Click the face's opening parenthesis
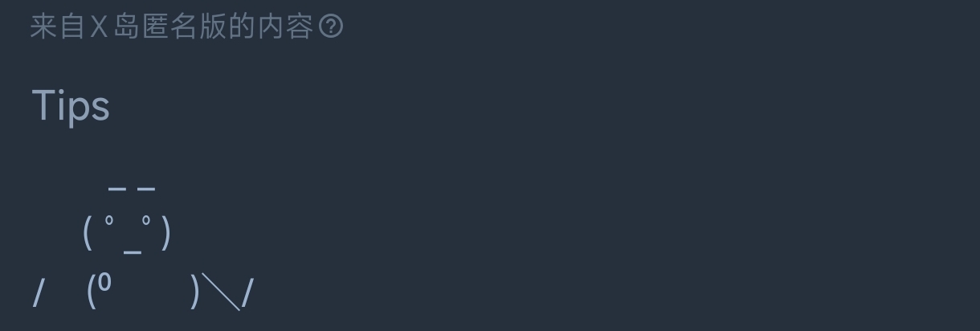The width and height of the screenshot is (980, 331). 88,234
